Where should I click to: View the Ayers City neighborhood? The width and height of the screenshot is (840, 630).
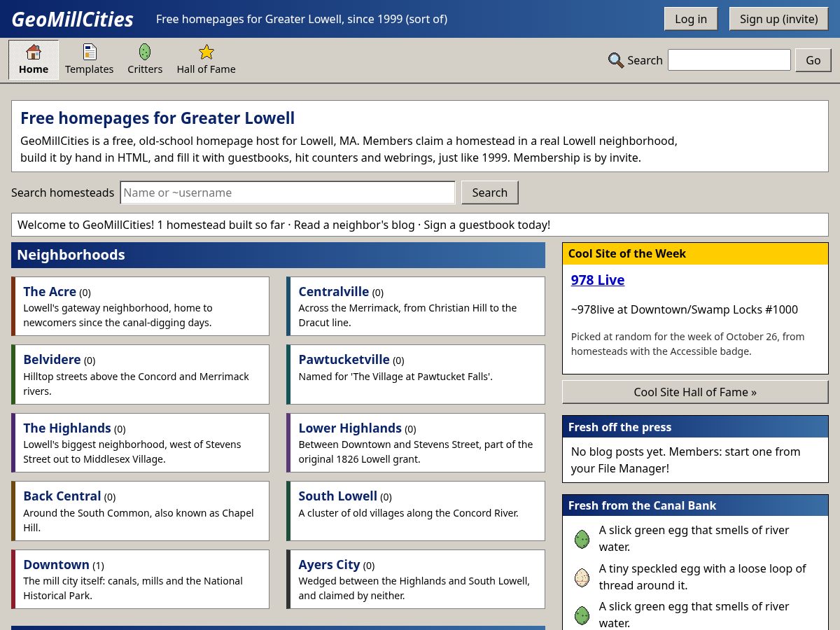(x=329, y=565)
